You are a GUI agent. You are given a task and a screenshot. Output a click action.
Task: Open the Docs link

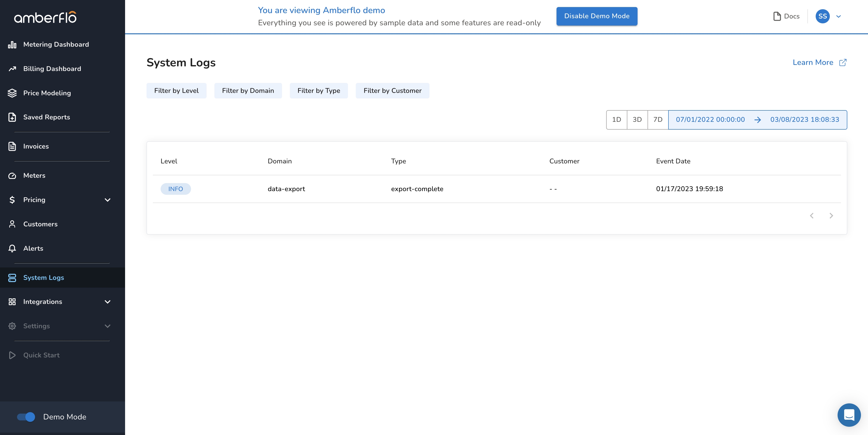click(786, 16)
